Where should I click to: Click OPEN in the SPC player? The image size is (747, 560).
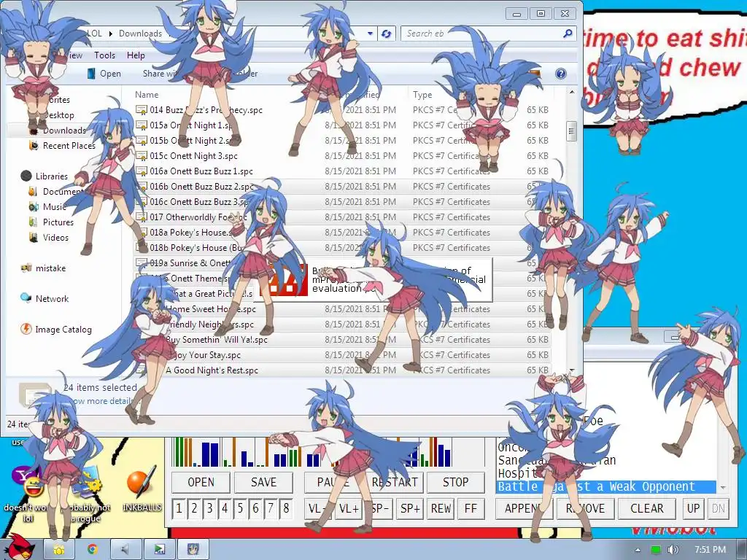coord(201,483)
